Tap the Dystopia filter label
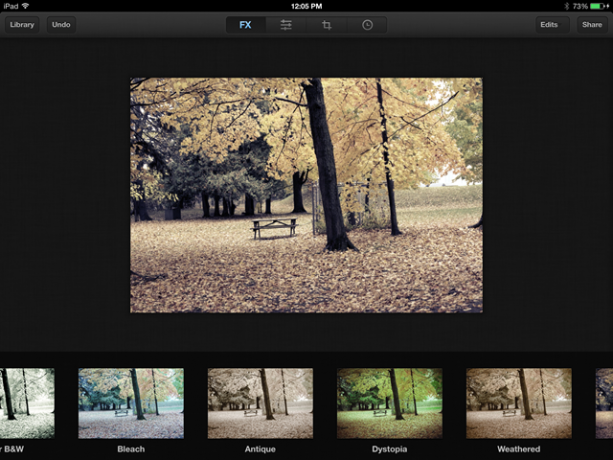Screen dimensions: 613x460 [389, 449]
